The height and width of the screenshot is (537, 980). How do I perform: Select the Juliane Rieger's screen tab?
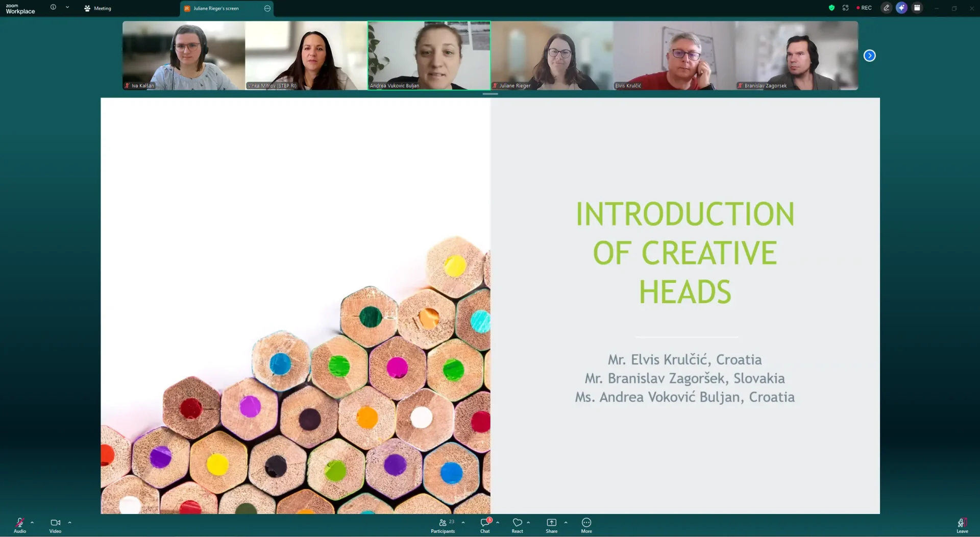pyautogui.click(x=216, y=8)
